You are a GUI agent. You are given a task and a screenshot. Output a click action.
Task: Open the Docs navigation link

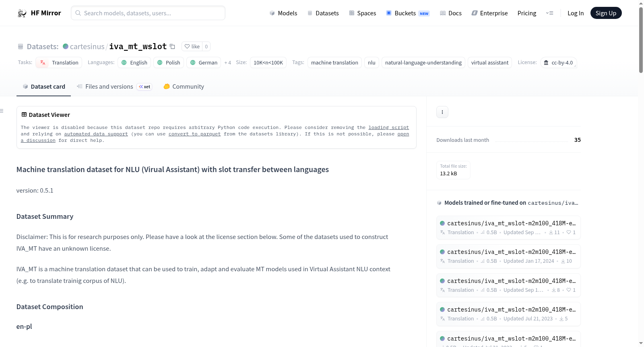pyautogui.click(x=451, y=13)
